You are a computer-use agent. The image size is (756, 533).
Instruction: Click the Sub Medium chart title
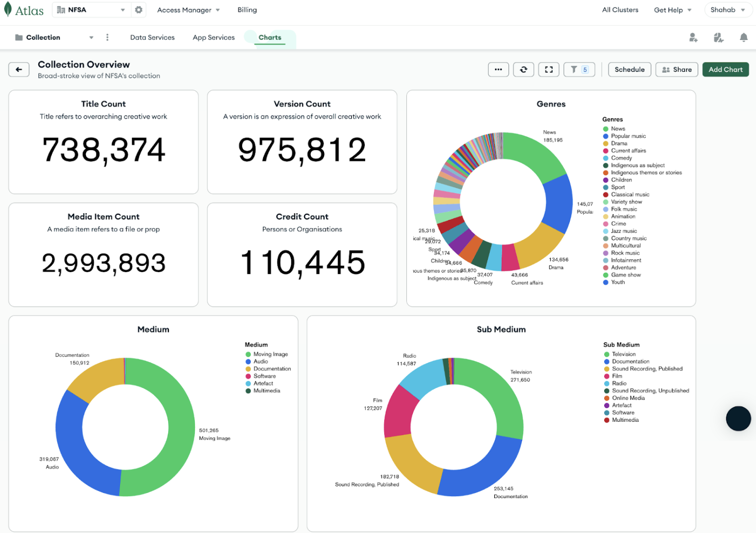501,330
